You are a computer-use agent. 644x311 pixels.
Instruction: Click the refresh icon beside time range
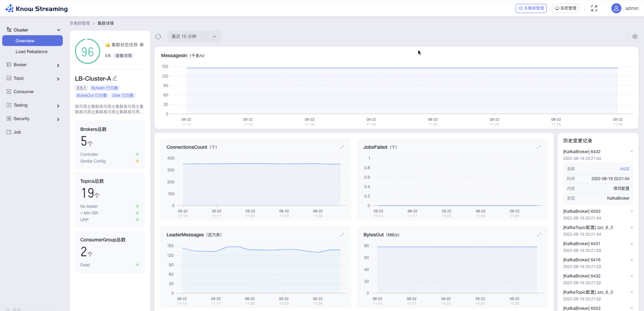click(158, 37)
